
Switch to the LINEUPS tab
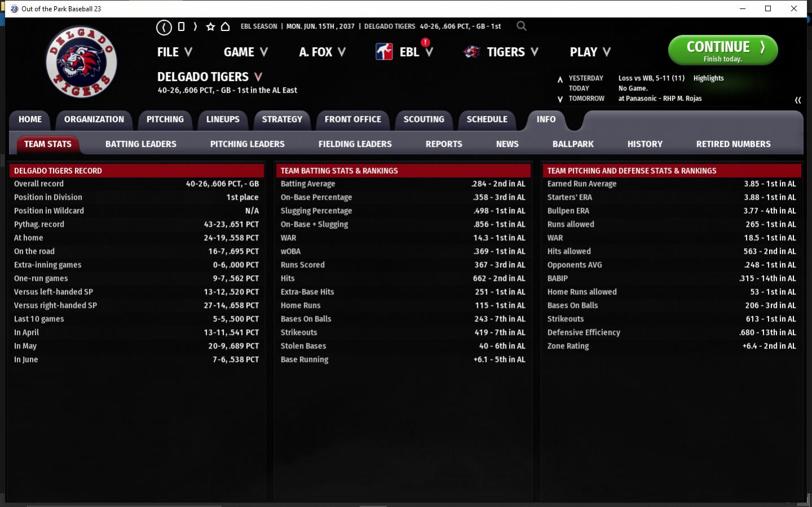click(223, 120)
